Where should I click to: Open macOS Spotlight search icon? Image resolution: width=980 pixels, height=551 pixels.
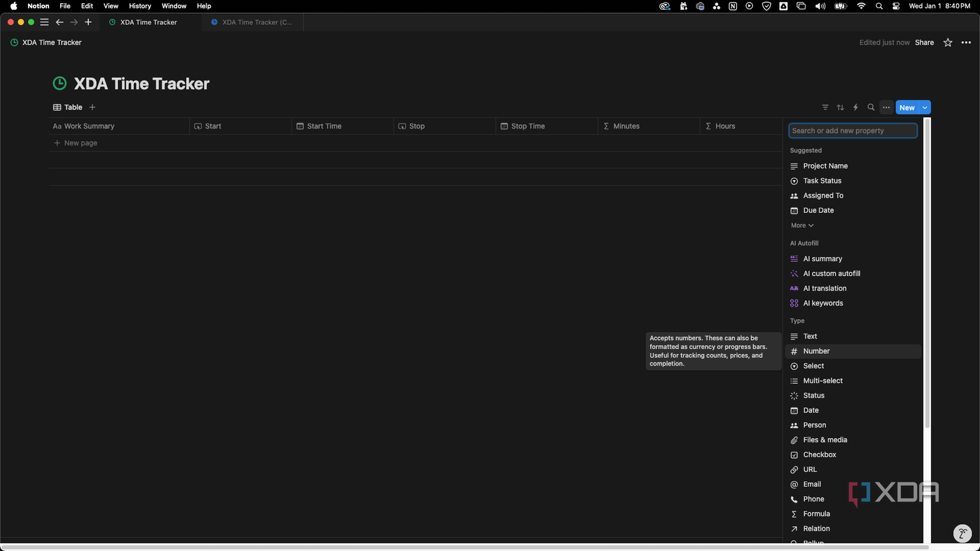click(879, 6)
